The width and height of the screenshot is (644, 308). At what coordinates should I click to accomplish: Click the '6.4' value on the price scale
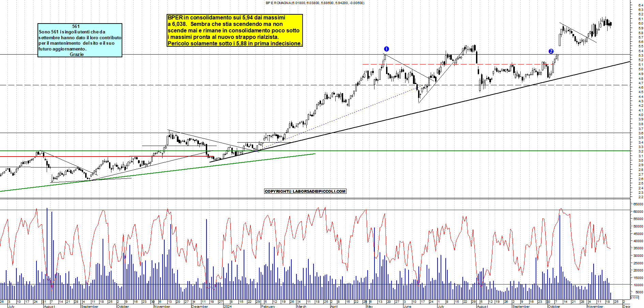tap(641, 5)
